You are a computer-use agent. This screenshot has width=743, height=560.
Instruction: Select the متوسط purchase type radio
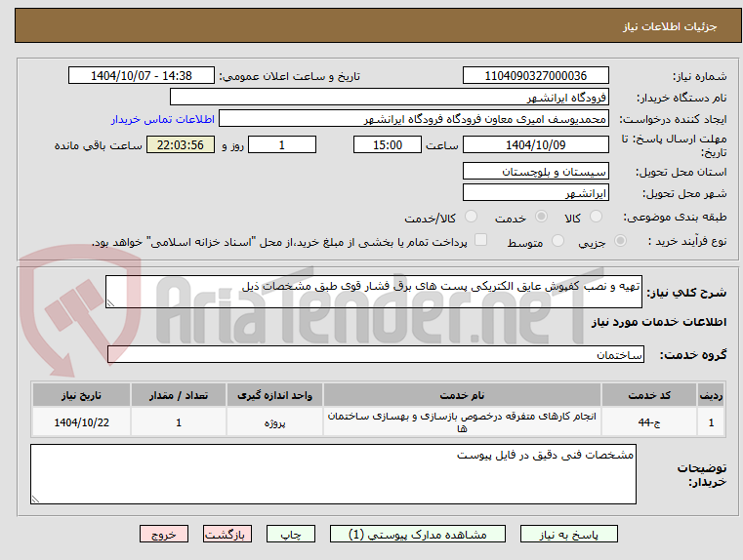558,241
